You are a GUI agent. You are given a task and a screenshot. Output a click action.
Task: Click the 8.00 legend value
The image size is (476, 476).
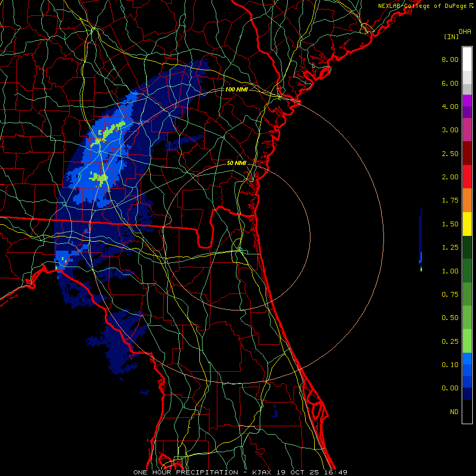coord(450,59)
